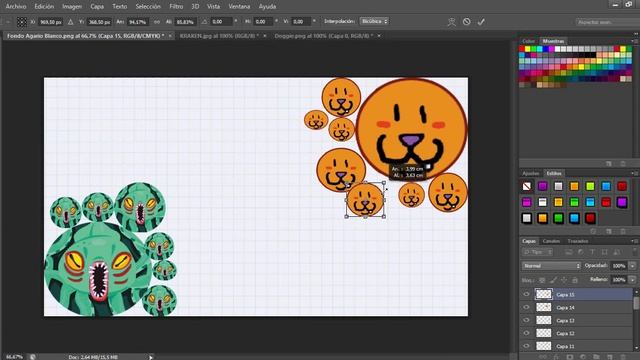640x360 pixels.
Task: Open the Edición menu
Action: point(44,7)
